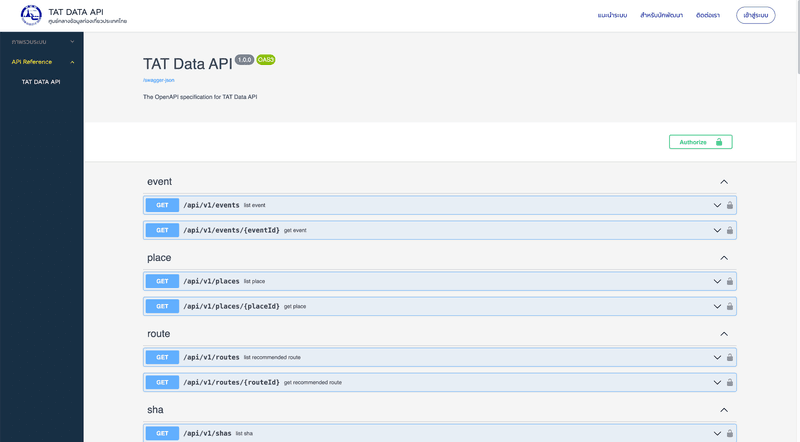
Task: Click lock icon on /api/v1/routes/{routeId} row
Action: 730,382
